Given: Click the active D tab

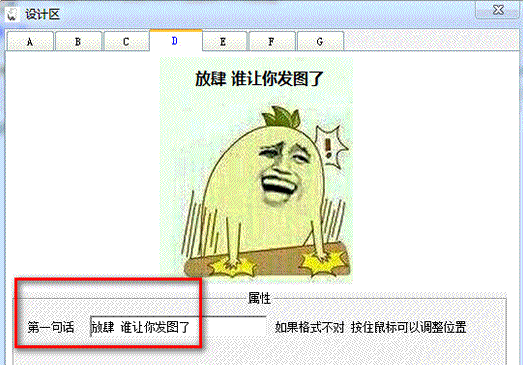Looking at the screenshot, I should coord(175,41).
